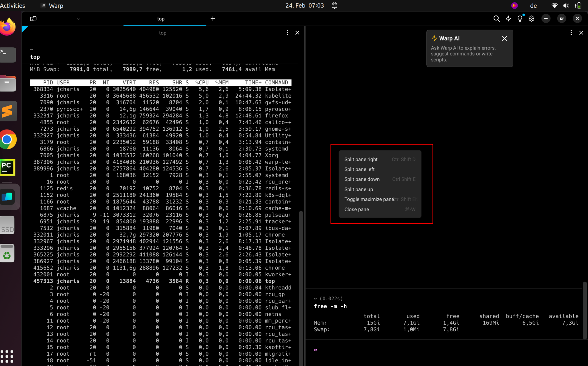Open a new tab with the plus button
Screen dimensions: 588x366
[x=212, y=18]
